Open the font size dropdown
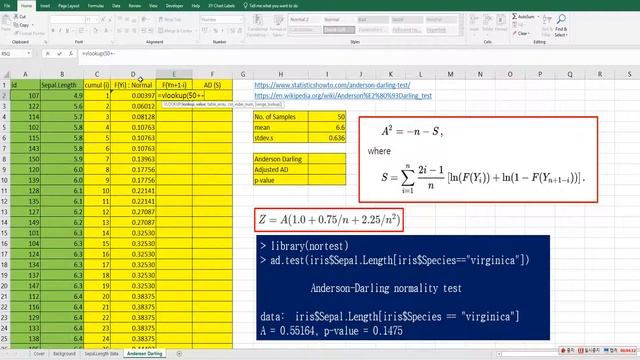 (97, 20)
